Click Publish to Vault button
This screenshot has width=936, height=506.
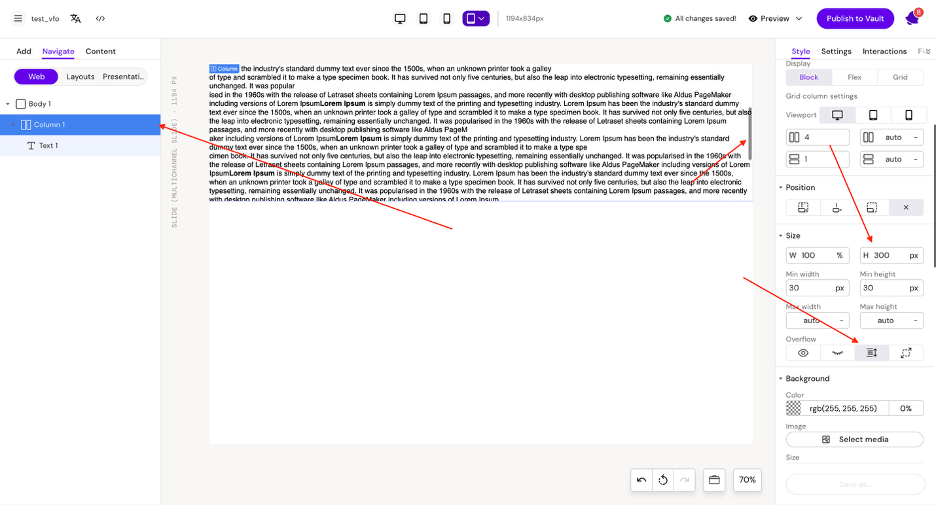coord(855,18)
